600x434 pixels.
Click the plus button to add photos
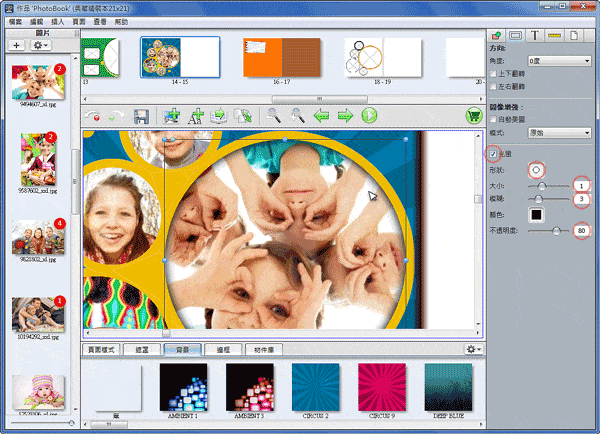click(x=18, y=46)
